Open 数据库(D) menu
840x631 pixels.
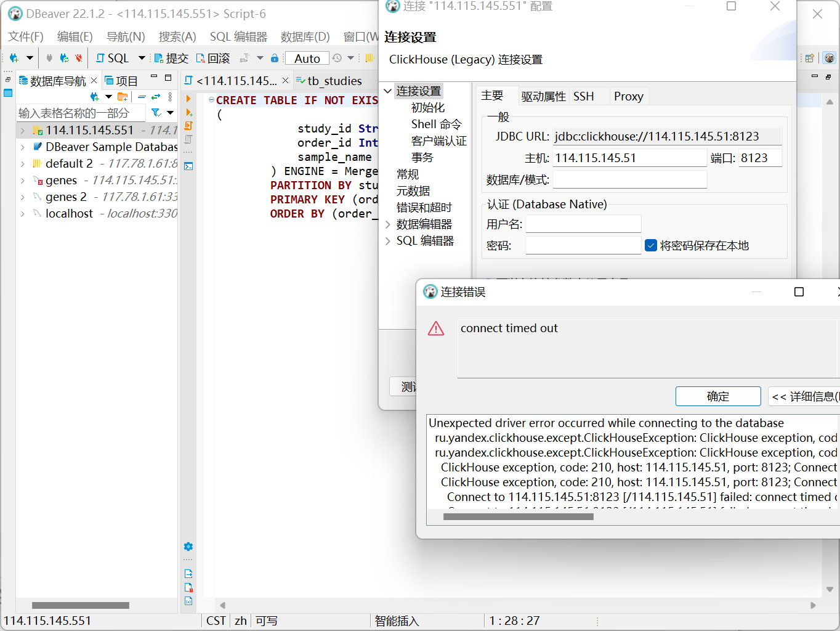point(305,37)
